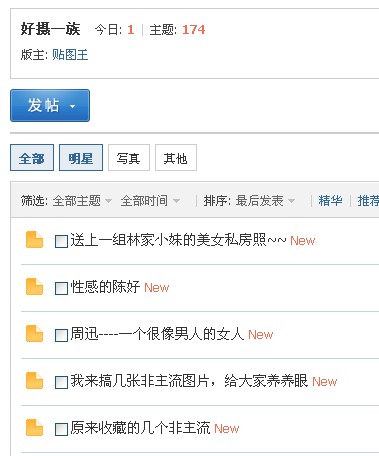
Task: Switch to the 写真 category tab
Action: (129, 158)
